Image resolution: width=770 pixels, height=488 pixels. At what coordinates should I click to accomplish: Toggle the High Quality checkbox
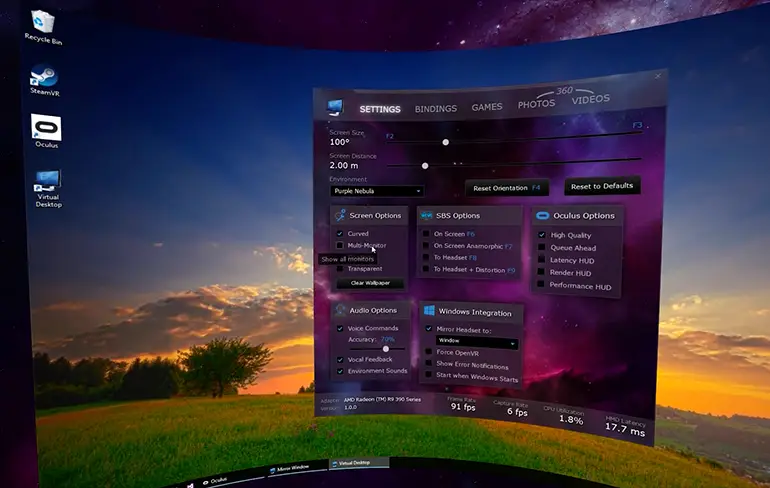tap(542, 235)
